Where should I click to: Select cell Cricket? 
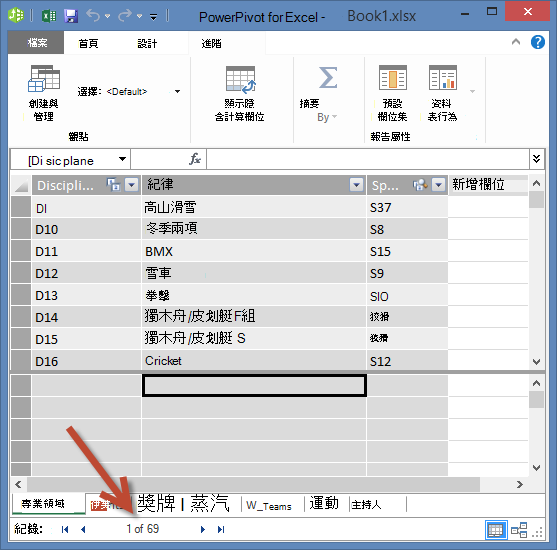[254, 361]
